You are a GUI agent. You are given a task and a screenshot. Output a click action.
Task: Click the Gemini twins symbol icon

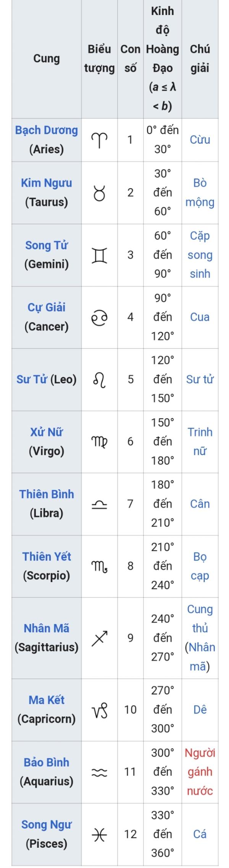(x=99, y=255)
